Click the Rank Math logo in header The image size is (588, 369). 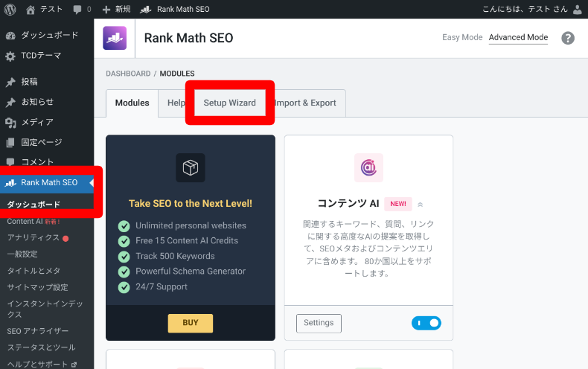pos(115,38)
